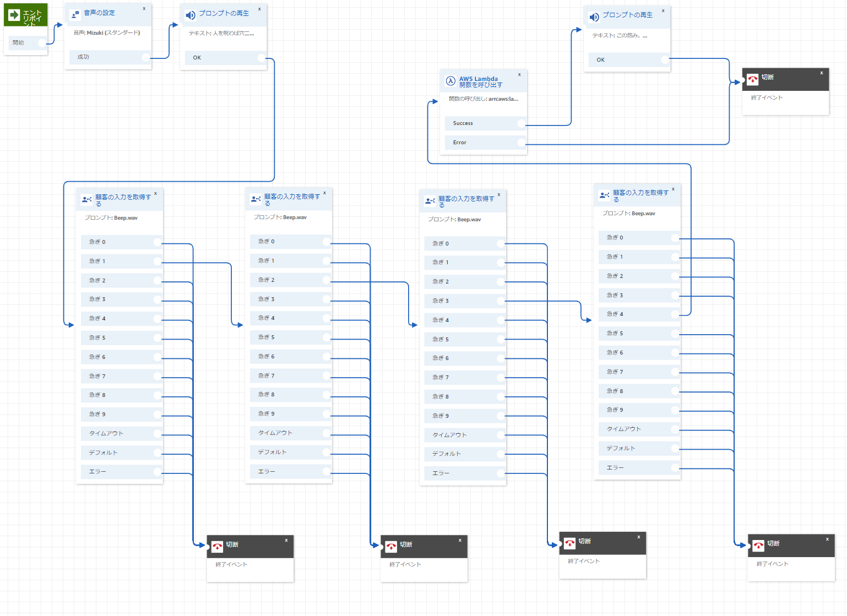Click 終了イベント in the 切断 block beside Lambda Error
Image resolution: width=847 pixels, height=616 pixels.
pyautogui.click(x=767, y=98)
